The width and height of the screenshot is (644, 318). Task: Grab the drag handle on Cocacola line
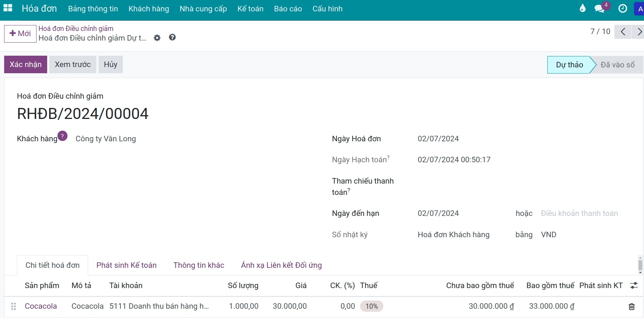13,306
